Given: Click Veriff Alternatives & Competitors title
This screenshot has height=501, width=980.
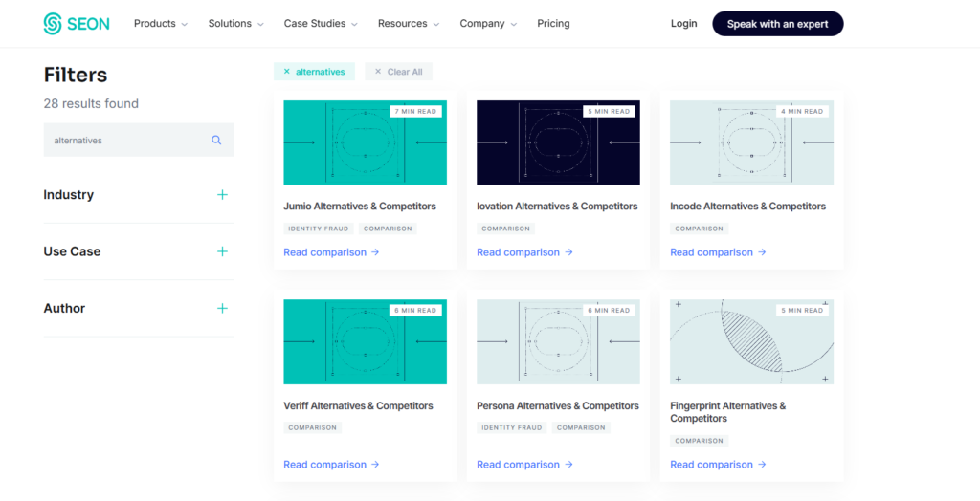Looking at the screenshot, I should [358, 406].
